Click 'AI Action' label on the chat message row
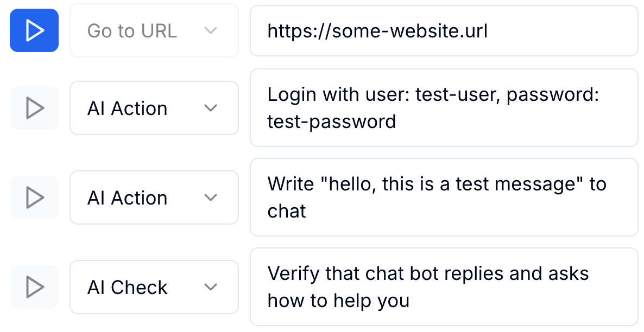Viewport: 644px width, 332px height. (x=127, y=198)
